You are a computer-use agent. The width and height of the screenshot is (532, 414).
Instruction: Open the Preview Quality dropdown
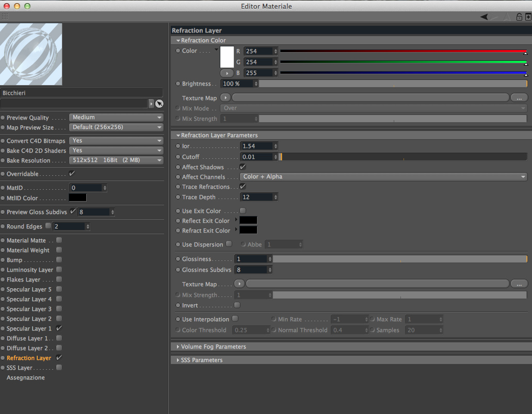[x=116, y=118]
